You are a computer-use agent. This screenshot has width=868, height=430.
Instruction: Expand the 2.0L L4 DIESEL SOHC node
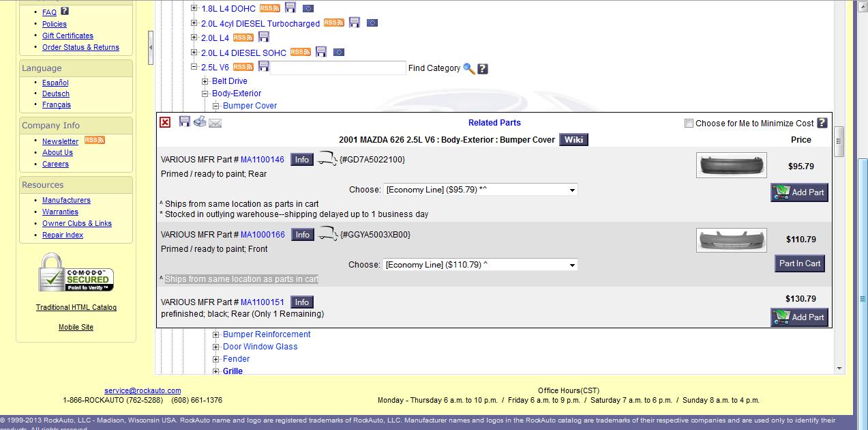(x=194, y=53)
